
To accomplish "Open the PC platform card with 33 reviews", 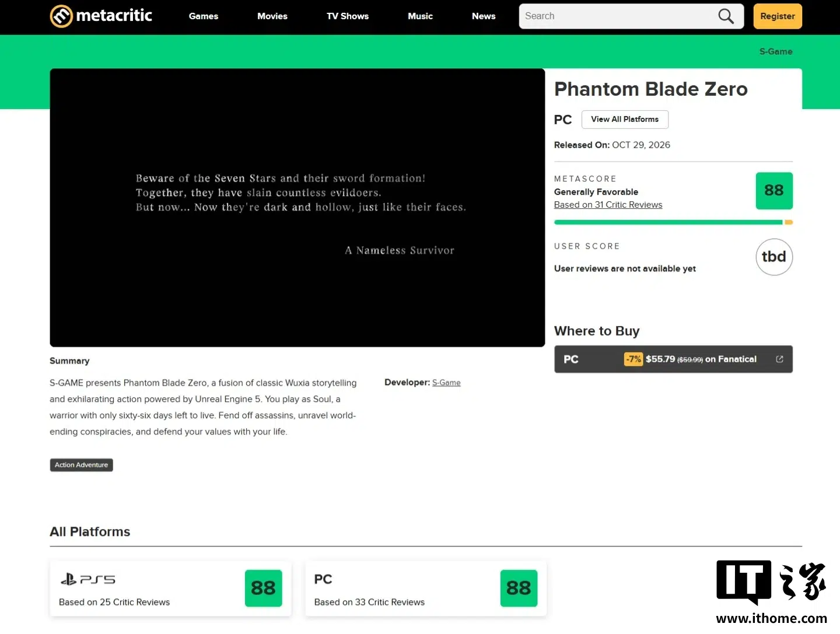I will pos(426,589).
